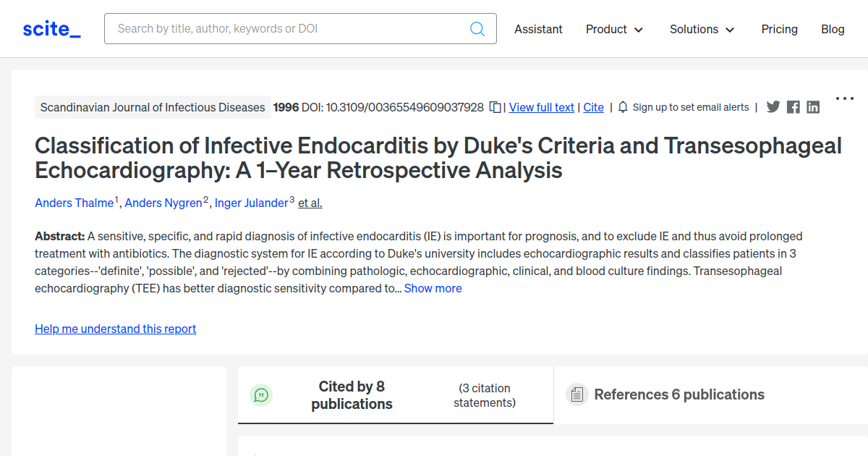Switch to the Cited by 8 publications tab
Image resolution: width=868 pixels, height=456 pixels.
[352, 394]
